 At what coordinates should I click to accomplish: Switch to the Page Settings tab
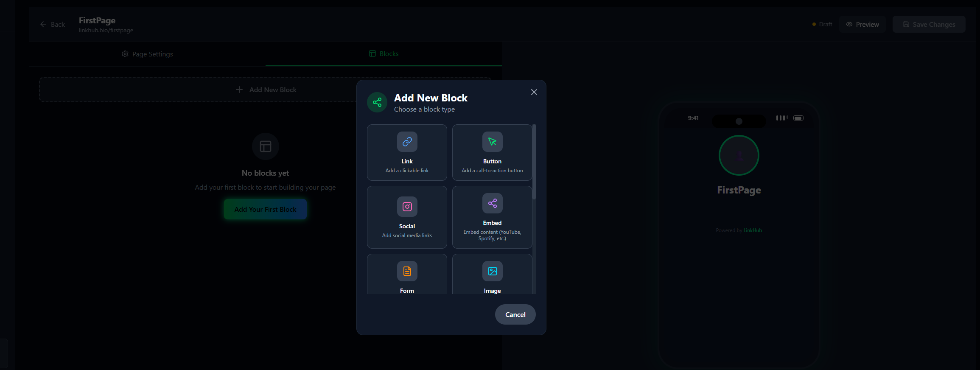(147, 54)
